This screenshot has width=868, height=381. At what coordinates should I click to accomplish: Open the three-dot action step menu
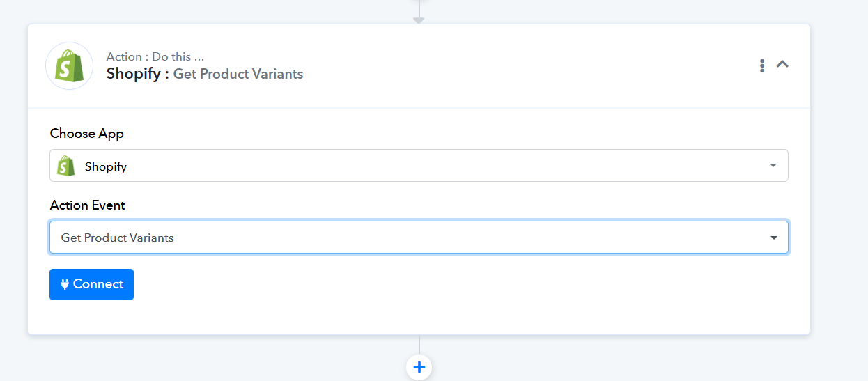coord(762,65)
